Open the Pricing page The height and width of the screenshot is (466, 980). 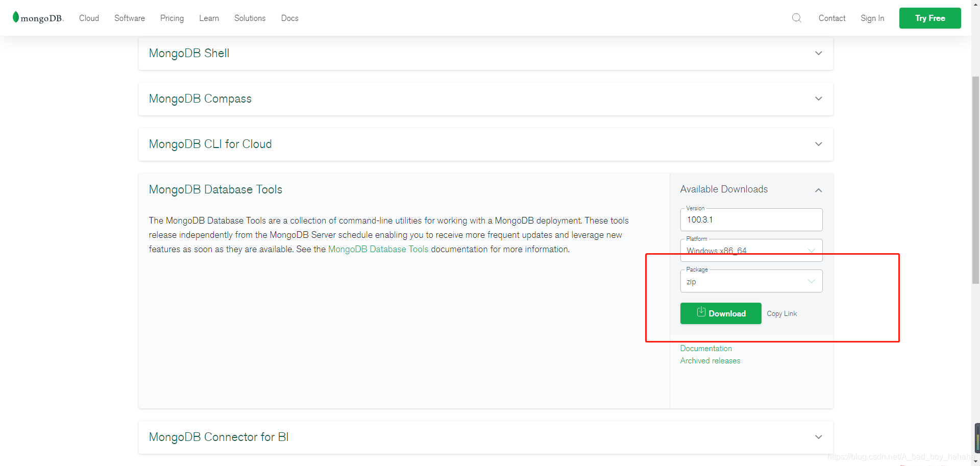(172, 18)
